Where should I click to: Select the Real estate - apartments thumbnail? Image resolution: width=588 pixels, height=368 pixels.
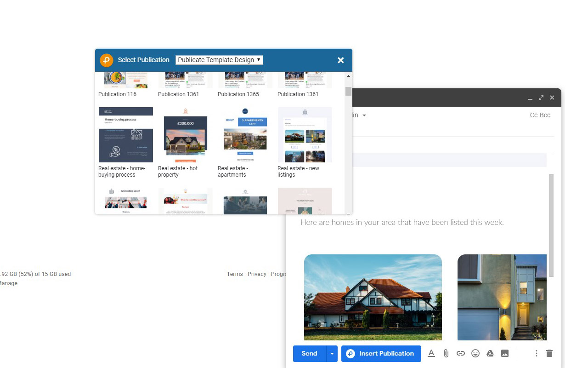[x=245, y=135]
